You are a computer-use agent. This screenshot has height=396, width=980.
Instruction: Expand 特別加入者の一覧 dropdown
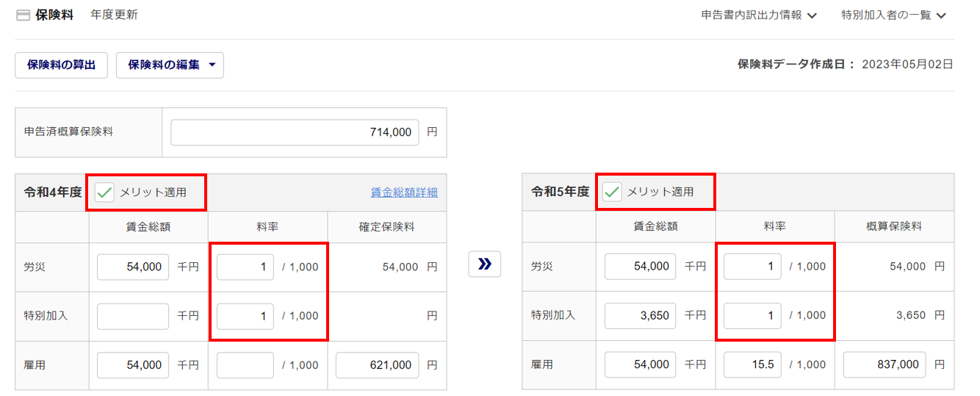(893, 15)
